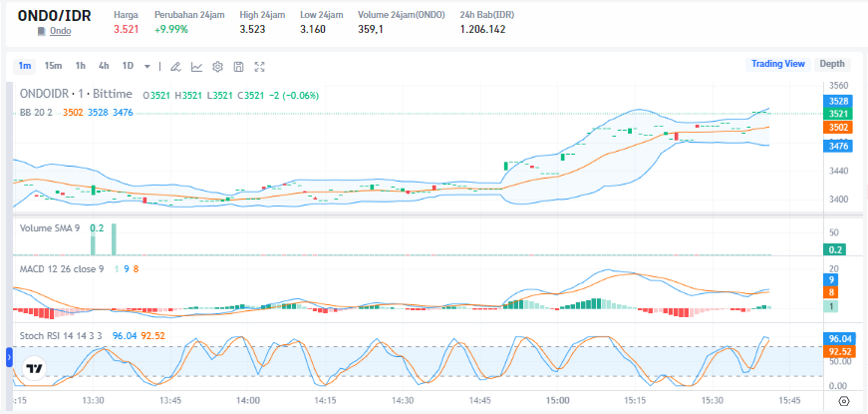868x414 pixels.
Task: Click the C3521 close value in legend
Action: point(250,96)
